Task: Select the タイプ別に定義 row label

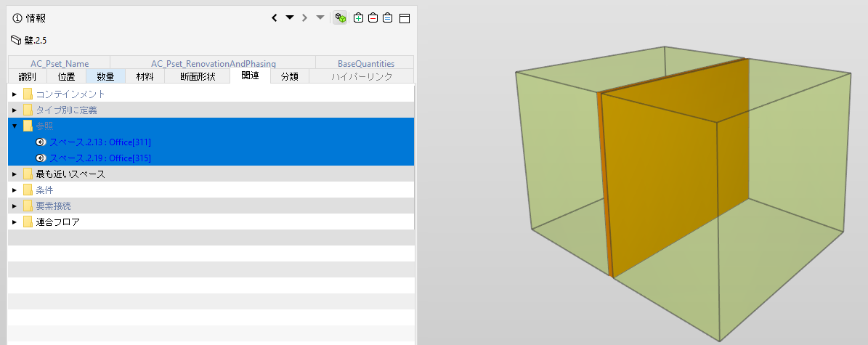Action: point(66,110)
